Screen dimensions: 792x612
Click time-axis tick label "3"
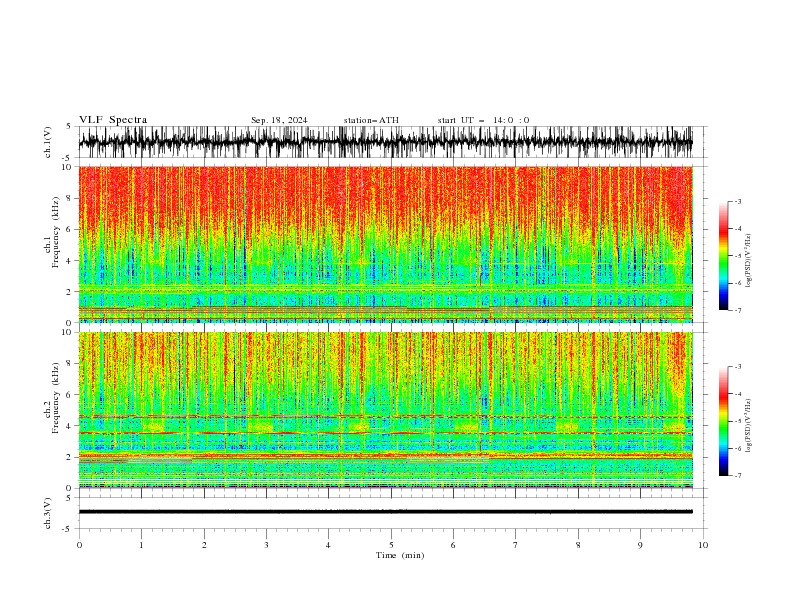click(266, 545)
